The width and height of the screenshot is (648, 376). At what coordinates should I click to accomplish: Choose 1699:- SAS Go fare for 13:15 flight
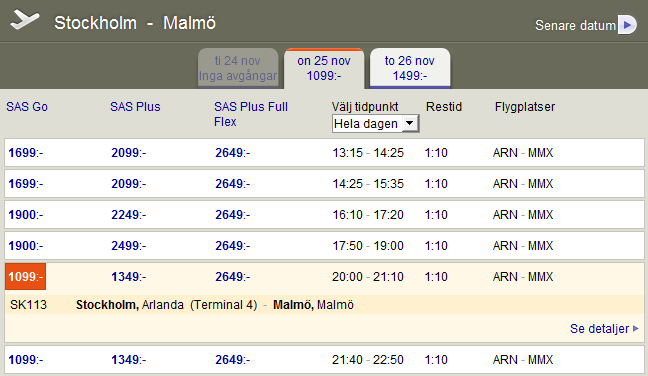[26, 153]
